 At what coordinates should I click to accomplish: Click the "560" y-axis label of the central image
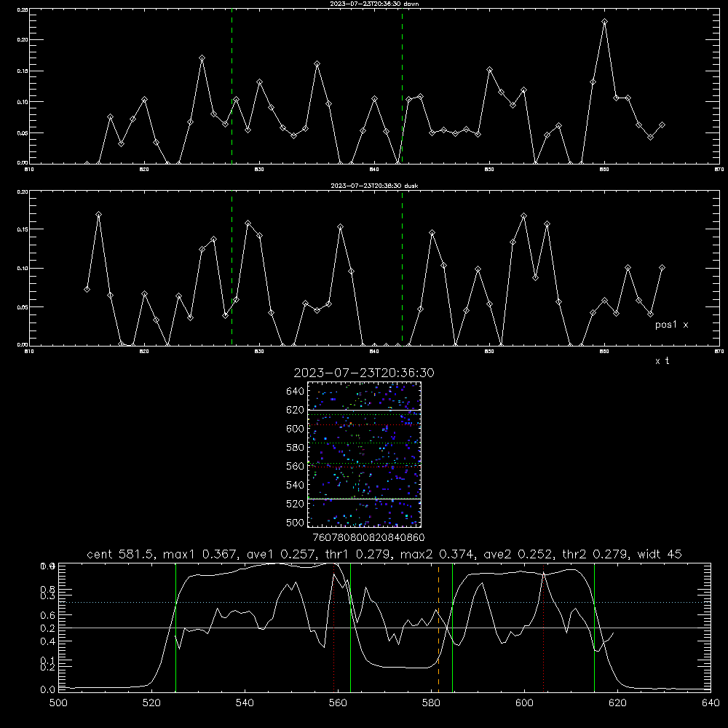296,466
